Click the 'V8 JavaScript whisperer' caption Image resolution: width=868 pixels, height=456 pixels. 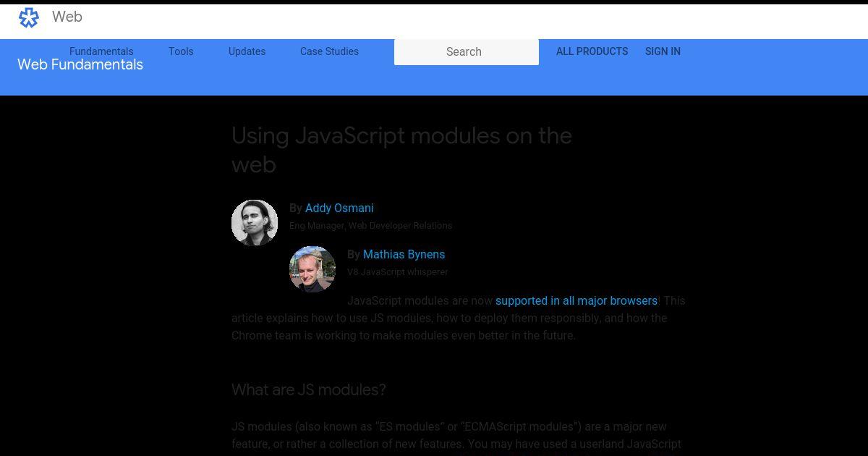pos(397,272)
